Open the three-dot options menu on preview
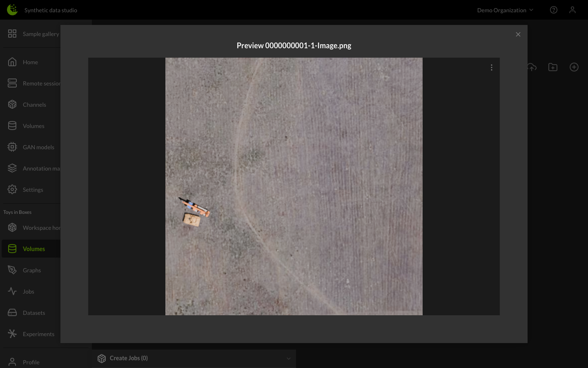This screenshot has height=368, width=588. (491, 67)
